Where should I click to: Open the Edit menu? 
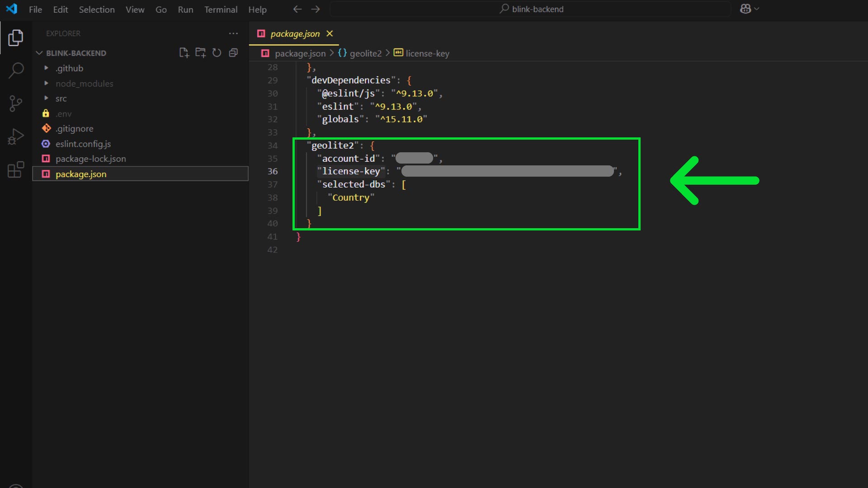tap(61, 9)
